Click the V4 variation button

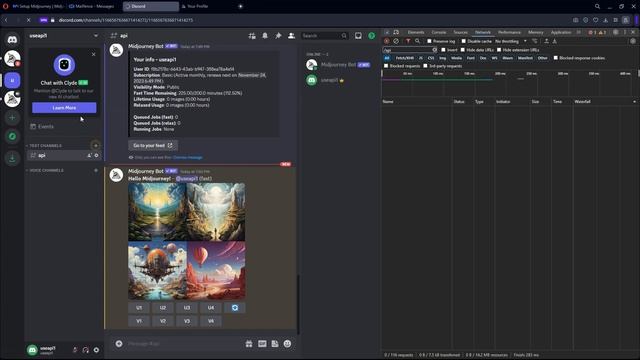(211, 321)
